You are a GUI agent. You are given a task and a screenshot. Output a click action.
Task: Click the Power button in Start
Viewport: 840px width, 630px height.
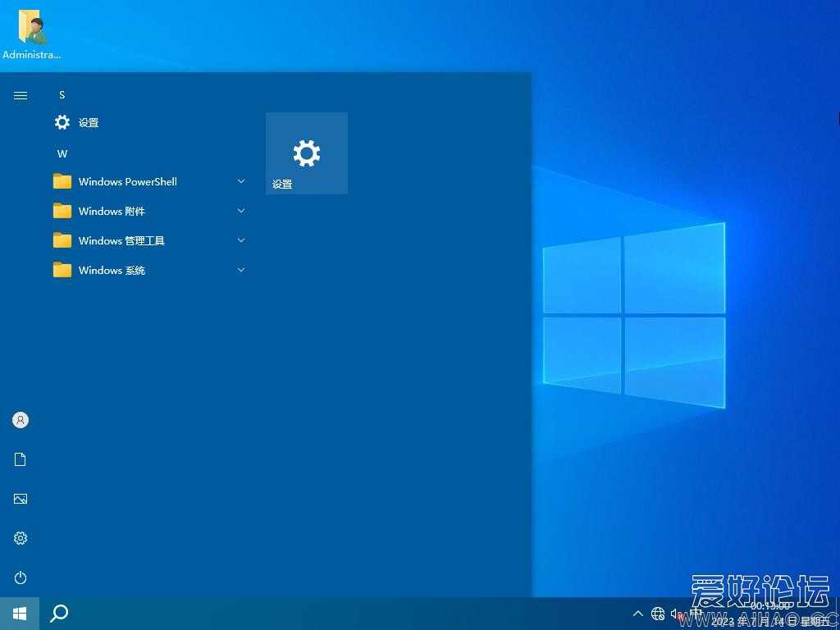(21, 577)
